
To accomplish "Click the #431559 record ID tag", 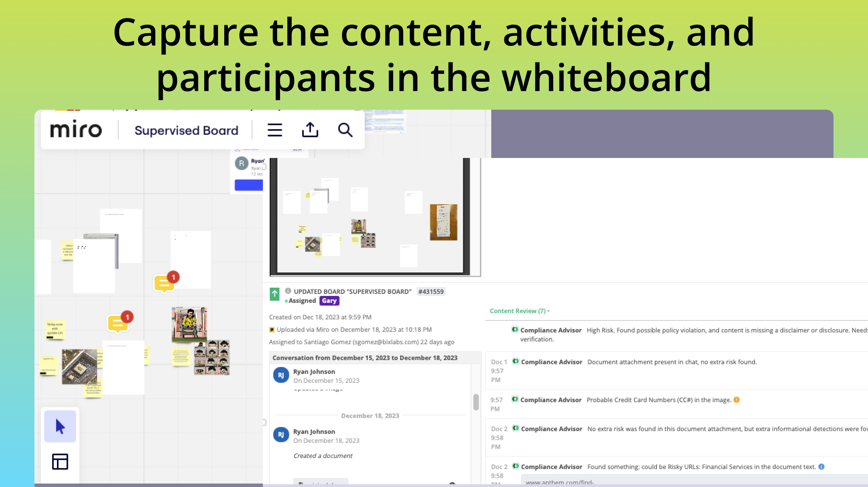I will pos(431,291).
